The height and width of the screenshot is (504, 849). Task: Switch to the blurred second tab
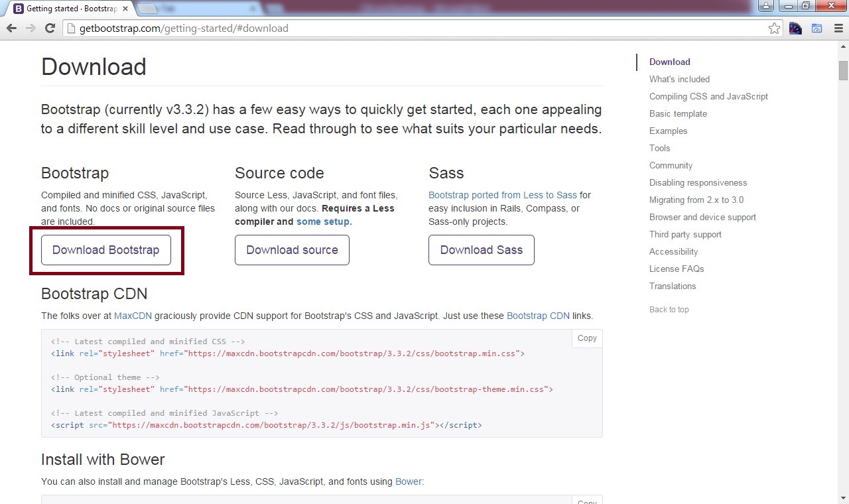point(199,9)
